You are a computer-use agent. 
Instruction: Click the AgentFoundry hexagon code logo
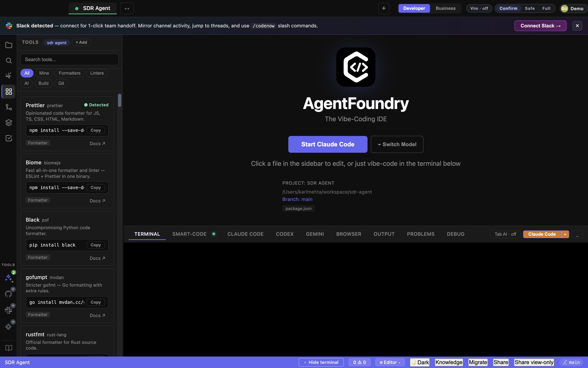pos(356,67)
